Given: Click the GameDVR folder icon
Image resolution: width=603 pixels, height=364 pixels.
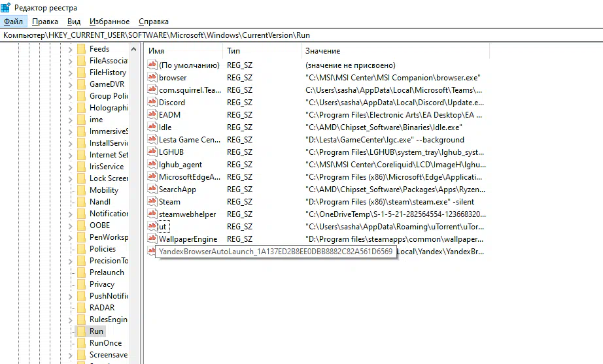Looking at the screenshot, I should click(x=81, y=84).
